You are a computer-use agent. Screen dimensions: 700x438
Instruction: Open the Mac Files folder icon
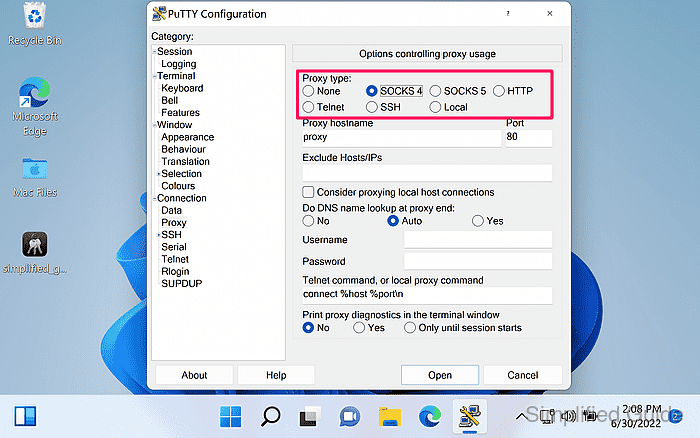[x=35, y=177]
